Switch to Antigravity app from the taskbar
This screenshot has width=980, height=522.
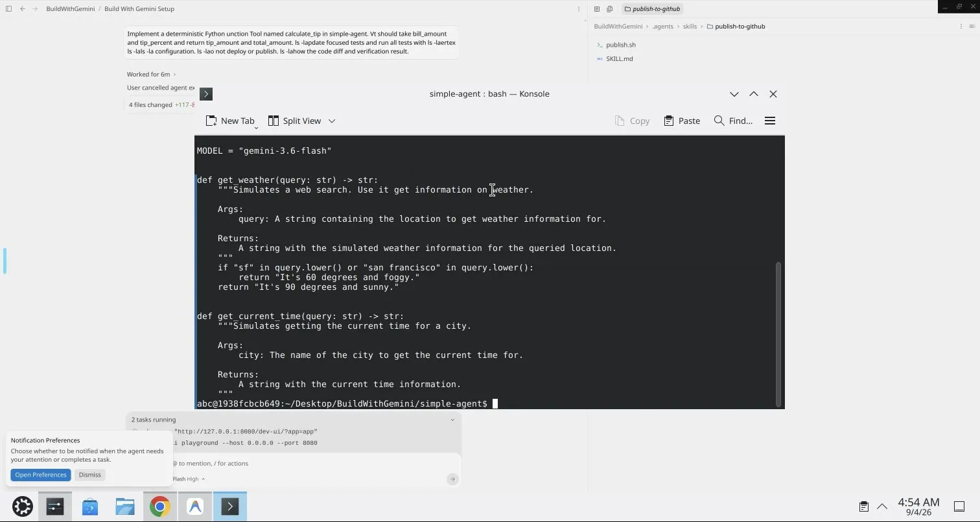click(195, 506)
